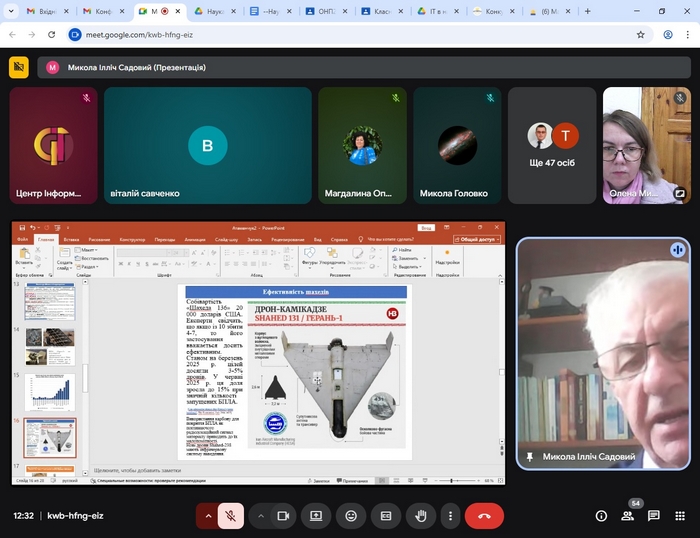Screen dimensions: 700x538
Task: Expand camera video settings arrow
Action: (x=261, y=516)
